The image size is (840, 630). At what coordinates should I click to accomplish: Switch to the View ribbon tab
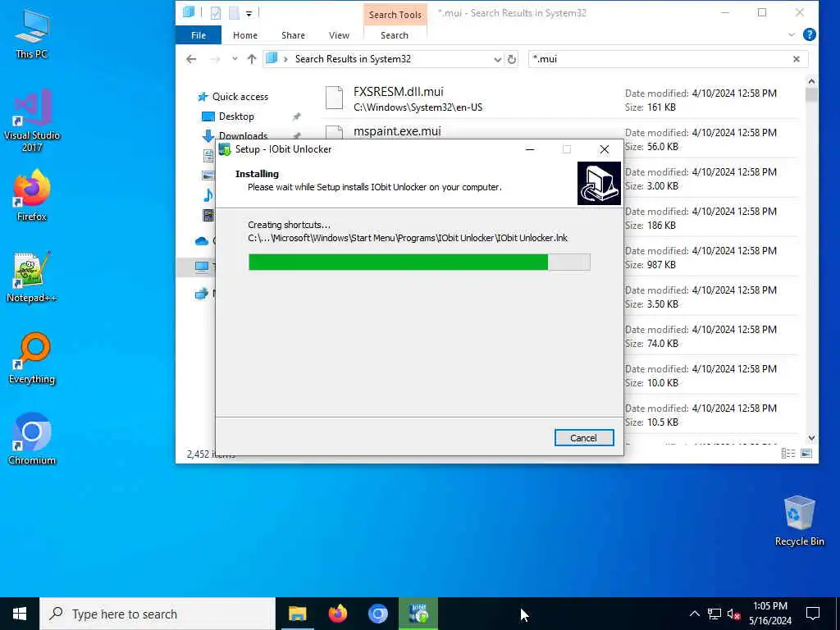pyautogui.click(x=339, y=35)
